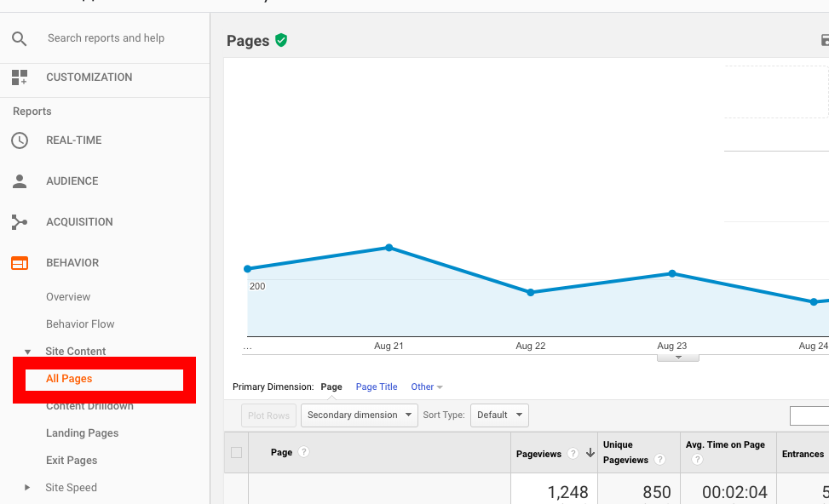829x504 pixels.
Task: Click help icon next to Pageviews header
Action: (573, 454)
